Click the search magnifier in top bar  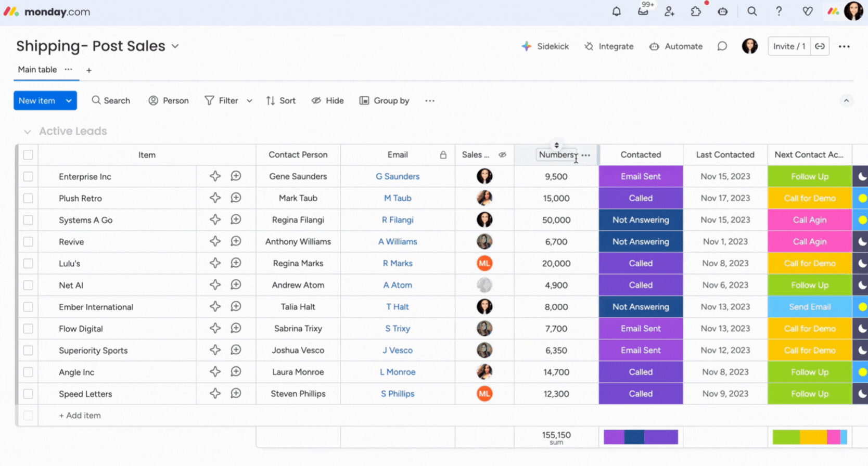pyautogui.click(x=752, y=11)
